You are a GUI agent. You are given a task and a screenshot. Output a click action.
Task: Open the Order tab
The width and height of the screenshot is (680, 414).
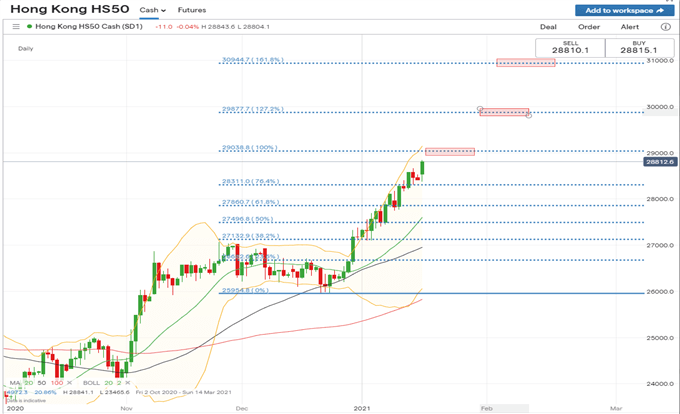pyautogui.click(x=589, y=27)
